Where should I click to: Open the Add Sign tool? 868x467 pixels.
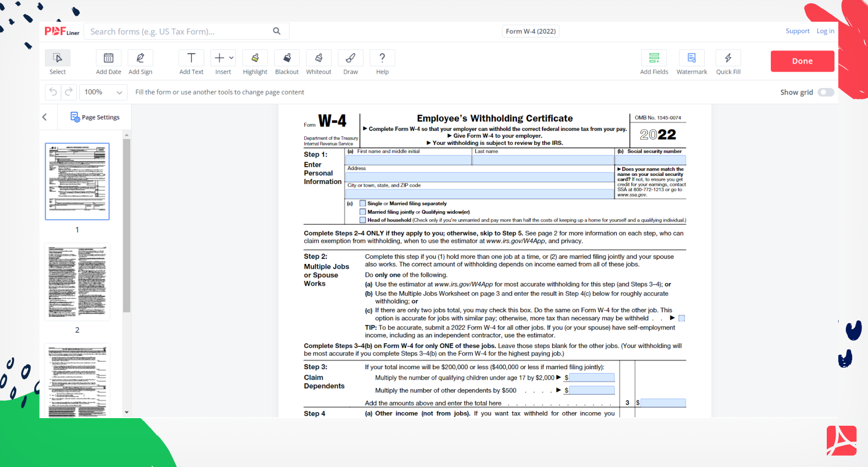(140, 58)
